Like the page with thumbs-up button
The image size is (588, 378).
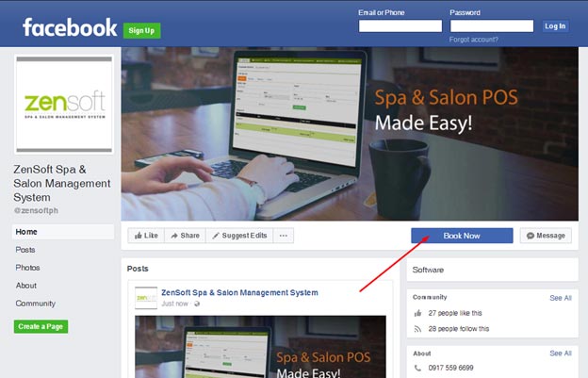(146, 236)
